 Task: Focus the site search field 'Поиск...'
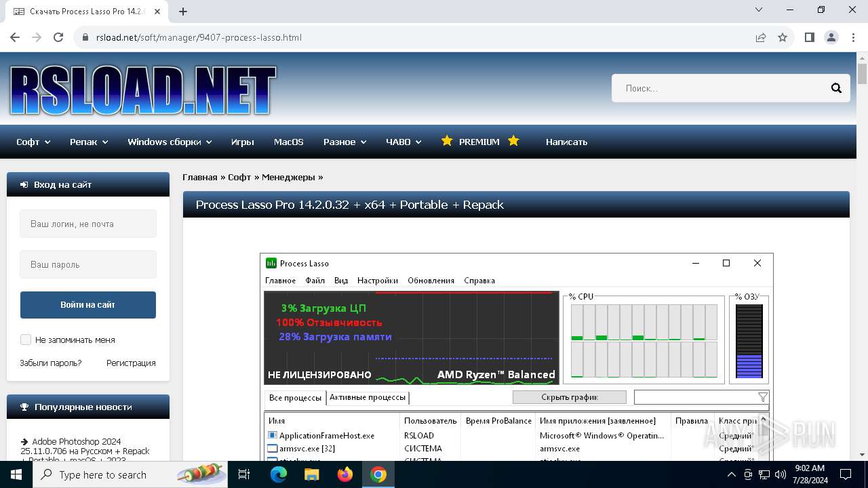[719, 88]
